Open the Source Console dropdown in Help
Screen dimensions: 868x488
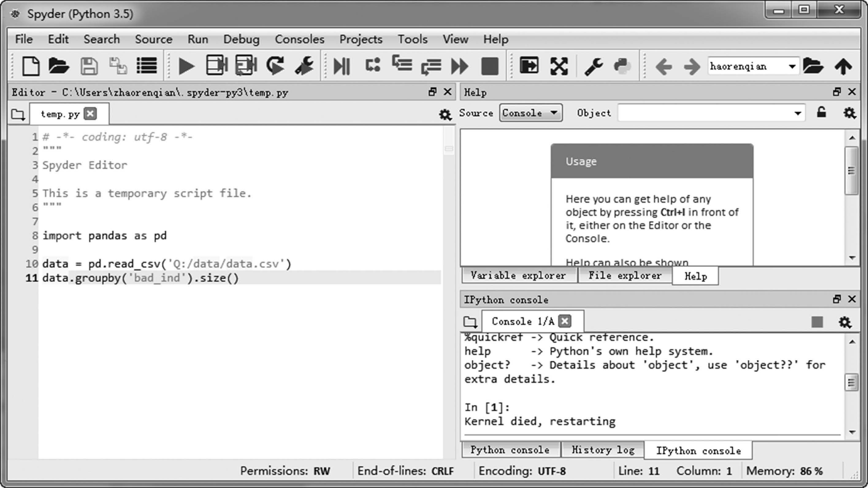(x=531, y=113)
